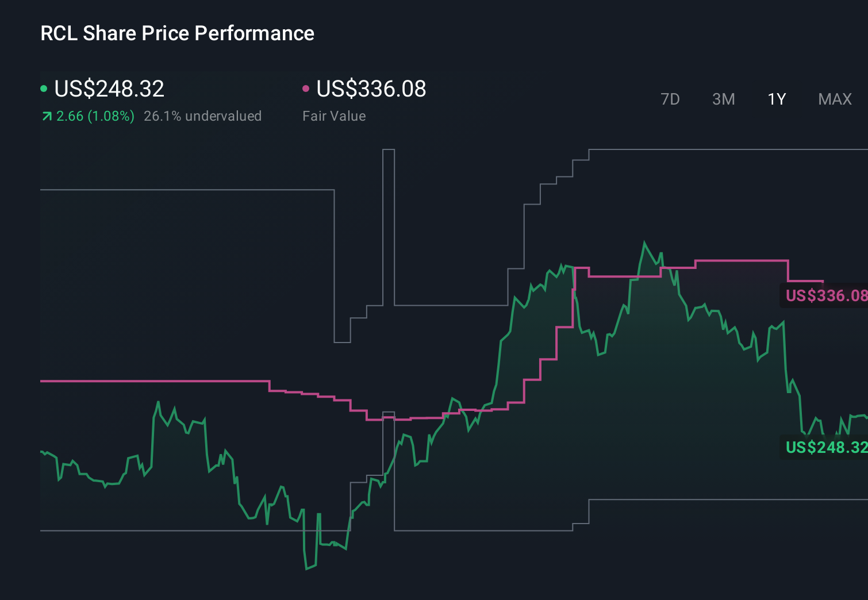Click the green up-right arrow icon
868x600 pixels.
(47, 117)
